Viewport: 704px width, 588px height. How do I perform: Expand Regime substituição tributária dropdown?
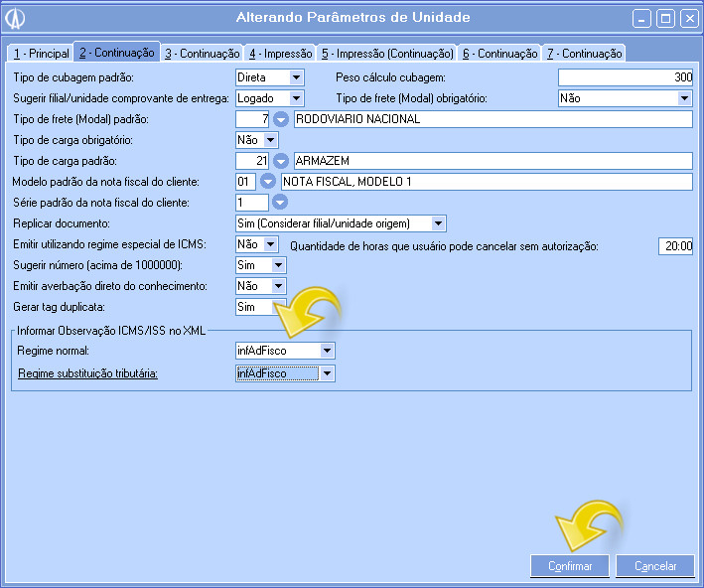[x=328, y=373]
